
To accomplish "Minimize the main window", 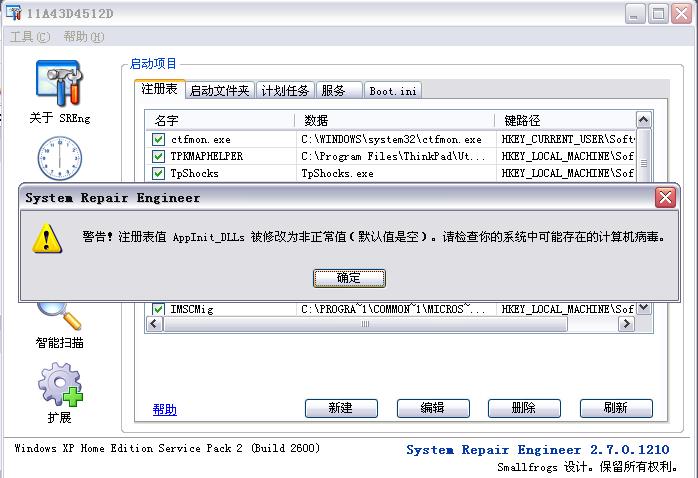I will point(635,14).
